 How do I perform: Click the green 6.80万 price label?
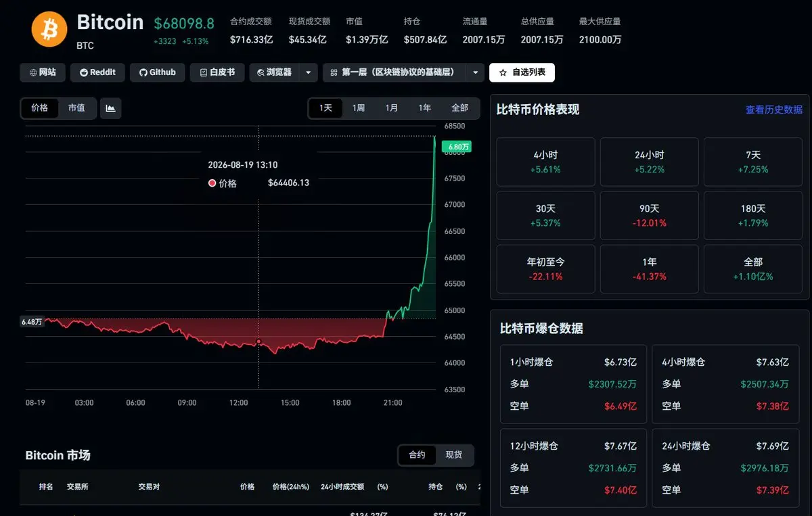coord(456,147)
